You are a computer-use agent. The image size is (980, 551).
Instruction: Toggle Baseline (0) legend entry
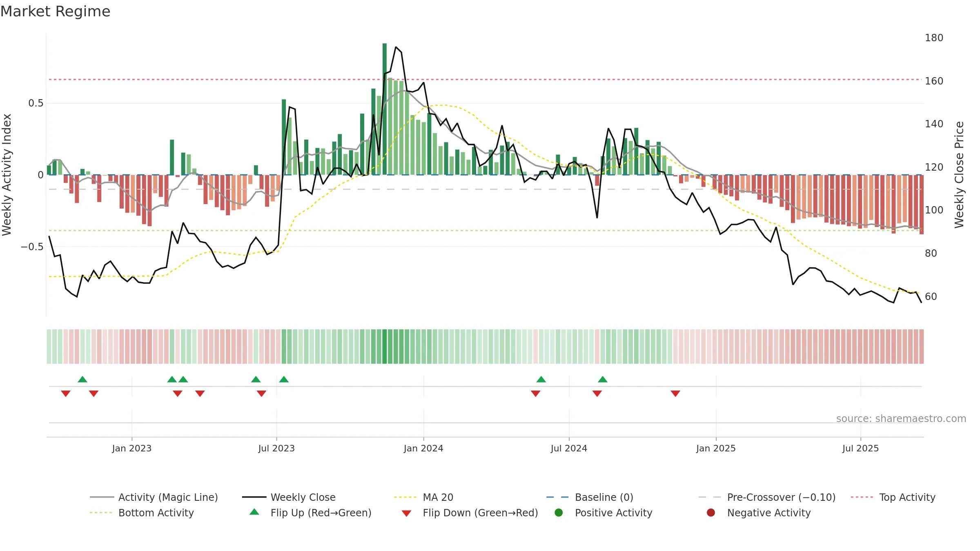click(590, 497)
